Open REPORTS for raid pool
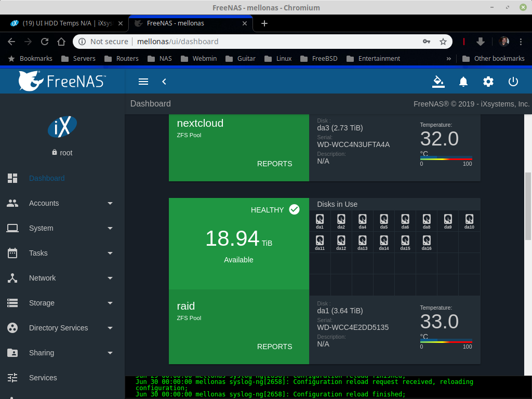The height and width of the screenshot is (399, 532). pos(274,347)
